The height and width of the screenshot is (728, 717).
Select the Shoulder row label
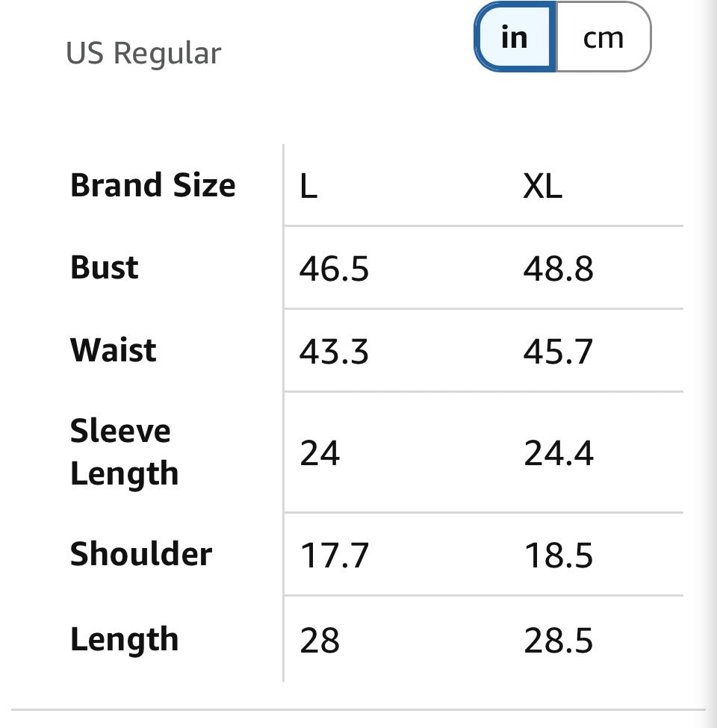click(141, 553)
